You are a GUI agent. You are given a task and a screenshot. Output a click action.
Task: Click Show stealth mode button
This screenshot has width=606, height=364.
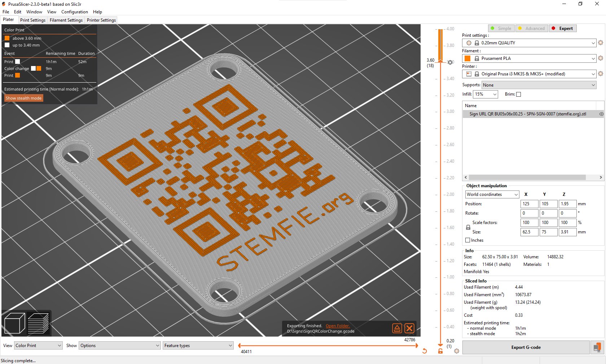[x=24, y=98]
